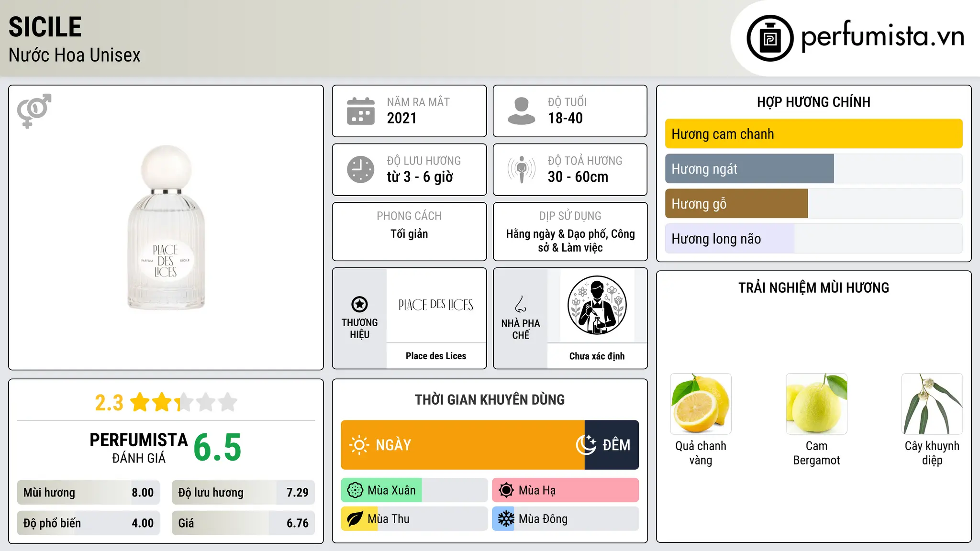Viewport: 980px width, 551px height.
Task: Click the longevity value từ 3 - 6 giờ
Action: [420, 177]
